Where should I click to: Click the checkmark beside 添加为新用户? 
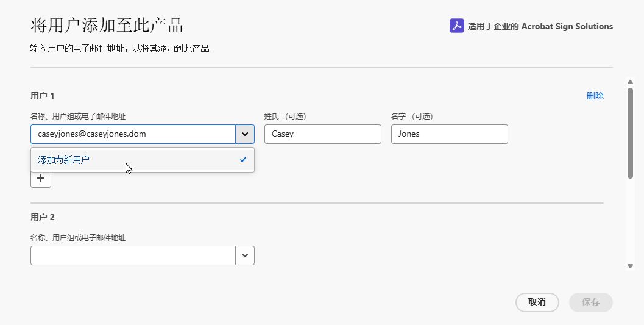(243, 159)
